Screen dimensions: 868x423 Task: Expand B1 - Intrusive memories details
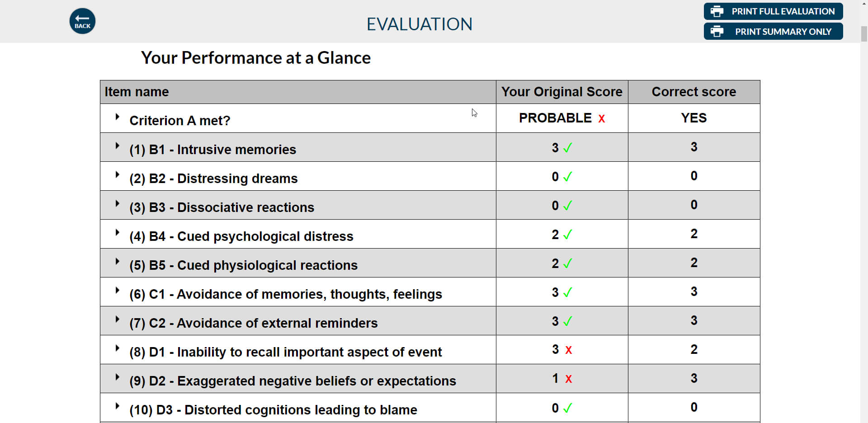pyautogui.click(x=118, y=146)
